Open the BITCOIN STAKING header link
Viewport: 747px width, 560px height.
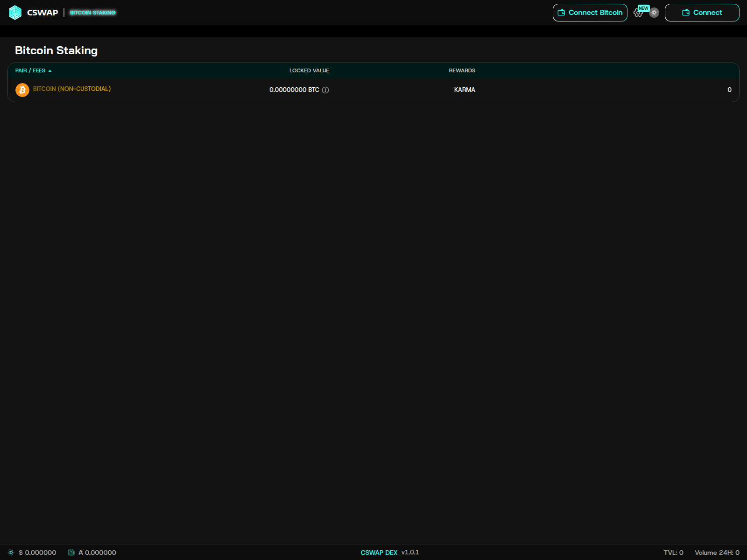92,13
